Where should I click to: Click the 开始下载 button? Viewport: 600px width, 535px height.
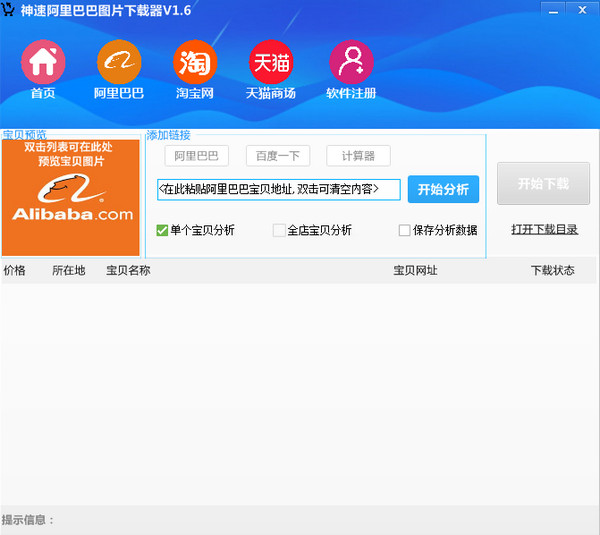(x=543, y=184)
